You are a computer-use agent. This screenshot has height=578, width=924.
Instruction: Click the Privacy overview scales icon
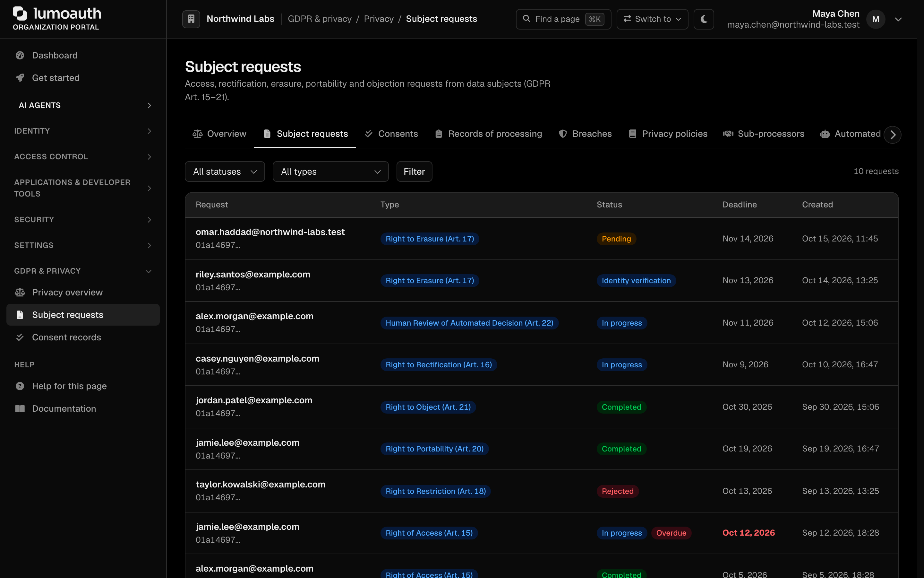[x=20, y=293]
